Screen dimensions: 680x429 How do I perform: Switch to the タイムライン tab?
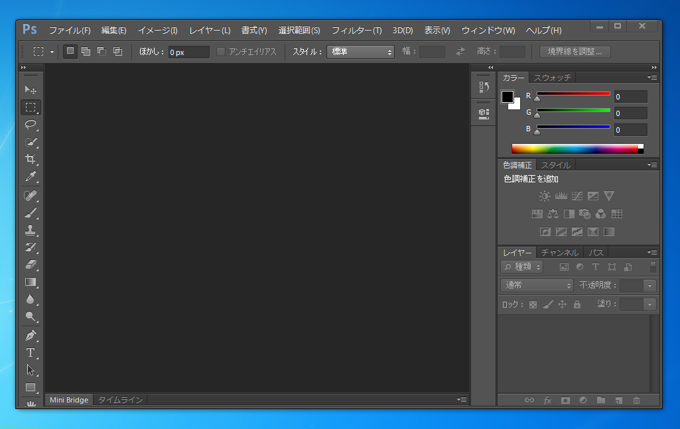(x=120, y=400)
